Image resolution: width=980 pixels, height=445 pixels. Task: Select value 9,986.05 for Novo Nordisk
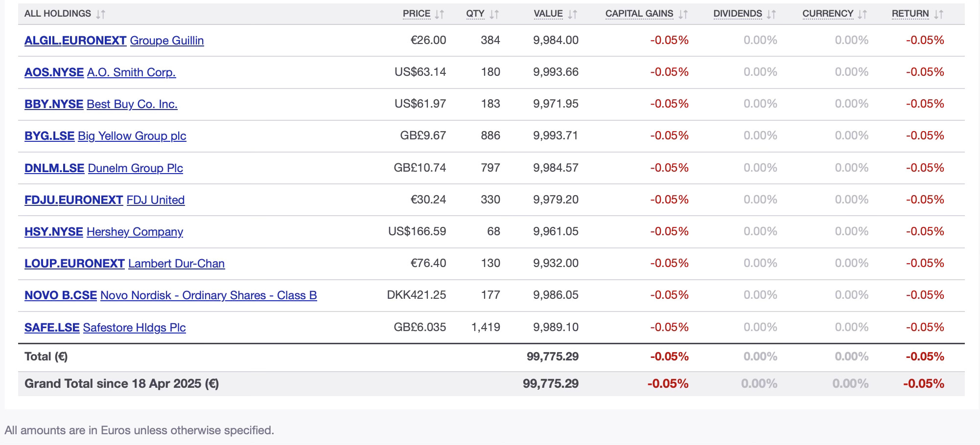pos(556,295)
